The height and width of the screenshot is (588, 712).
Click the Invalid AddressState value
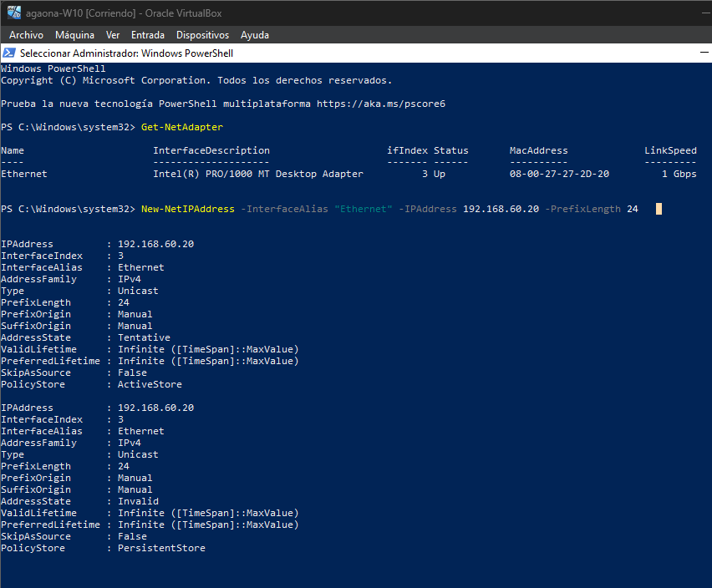138,501
